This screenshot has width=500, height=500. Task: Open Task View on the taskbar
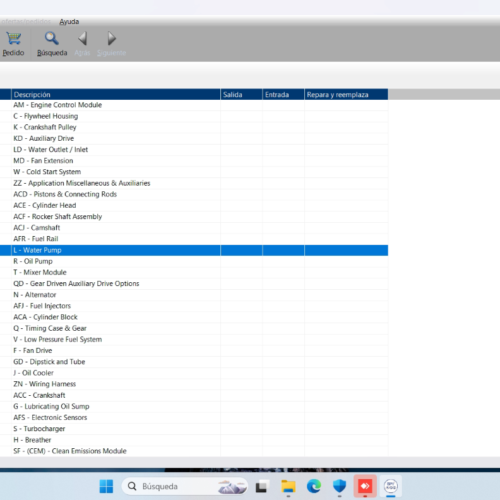263,487
